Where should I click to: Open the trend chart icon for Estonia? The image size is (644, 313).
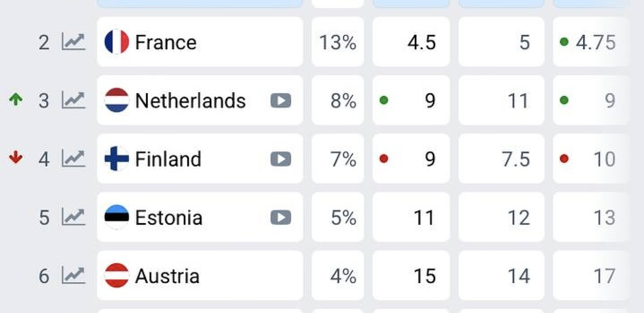[x=73, y=217]
